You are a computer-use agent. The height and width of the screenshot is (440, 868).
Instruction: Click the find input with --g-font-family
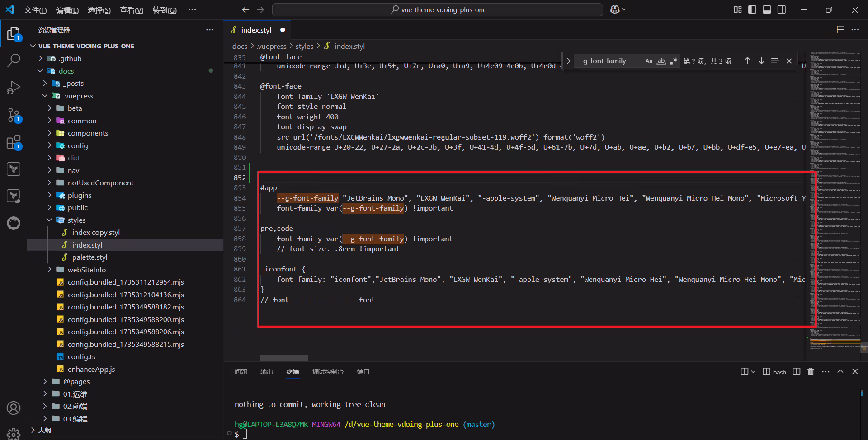click(x=608, y=61)
